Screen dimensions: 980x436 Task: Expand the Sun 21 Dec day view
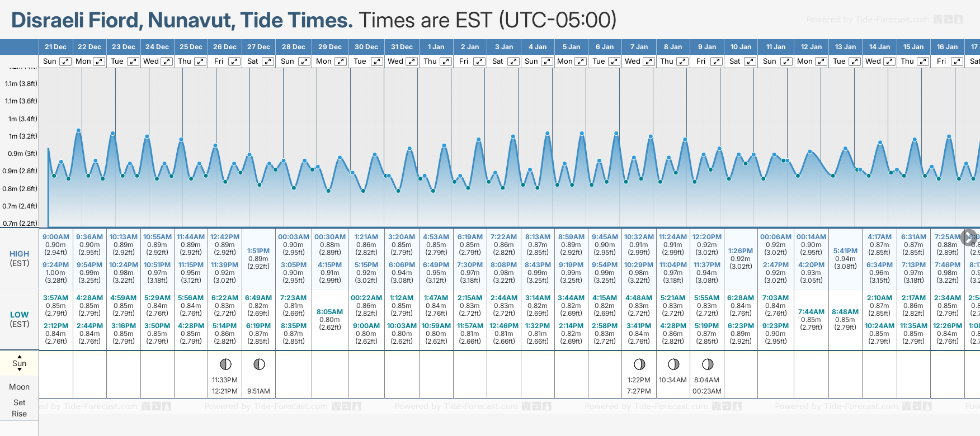65,61
